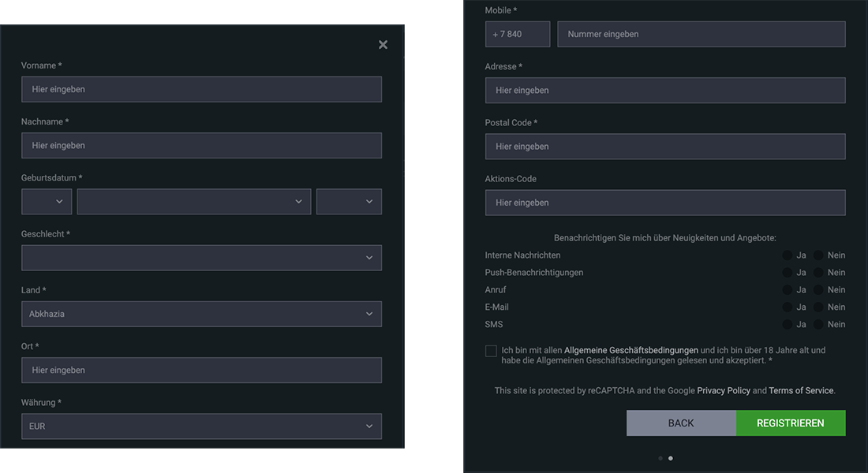
Task: Enable Ja for Interne Nachrichten
Action: (x=787, y=255)
